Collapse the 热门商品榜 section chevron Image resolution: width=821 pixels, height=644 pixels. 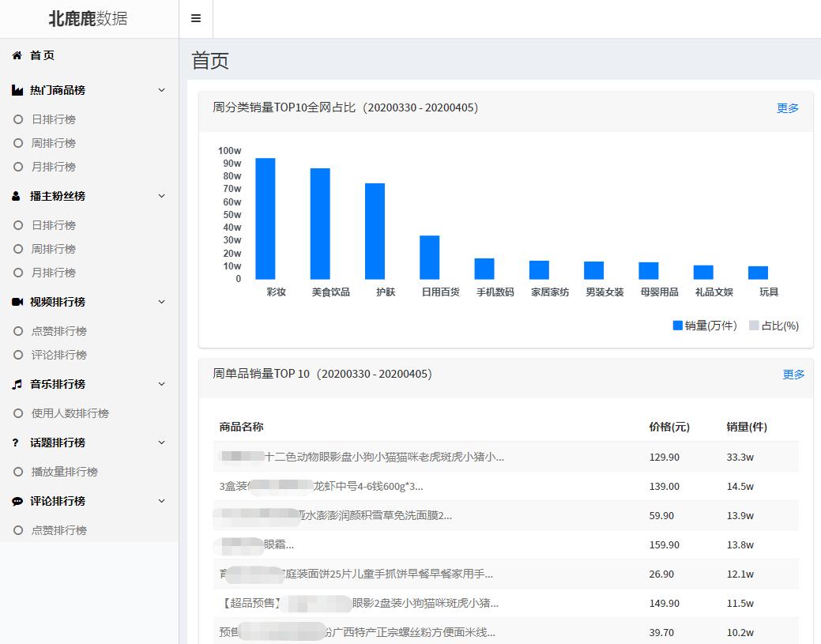[x=161, y=89]
